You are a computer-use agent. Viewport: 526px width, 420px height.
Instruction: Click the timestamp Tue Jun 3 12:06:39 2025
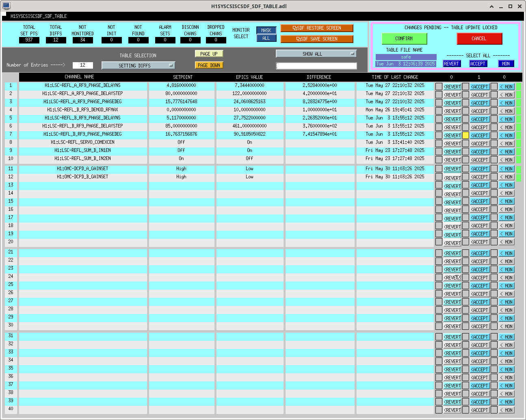[x=406, y=64]
